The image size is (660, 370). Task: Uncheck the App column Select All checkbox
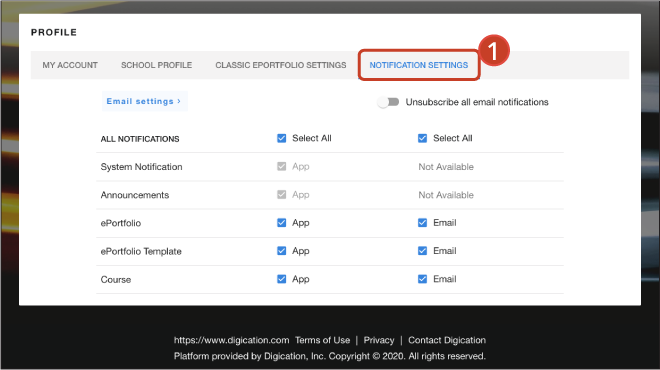tap(282, 138)
